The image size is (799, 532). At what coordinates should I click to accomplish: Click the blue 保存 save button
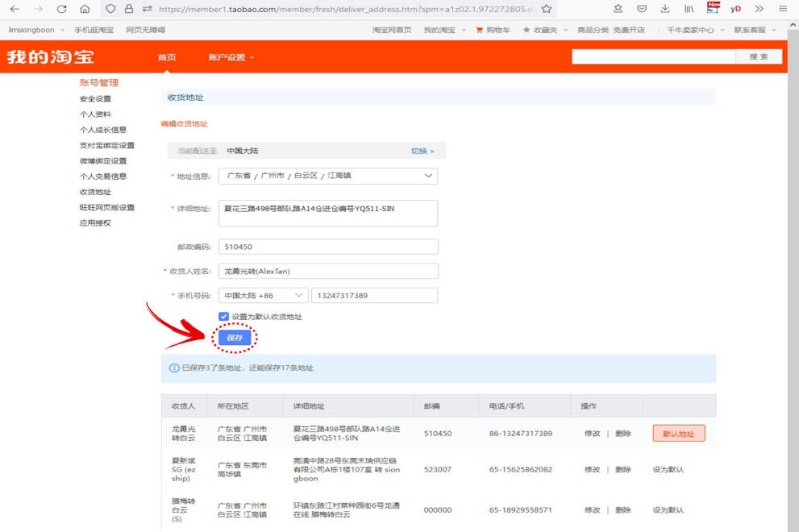click(235, 338)
